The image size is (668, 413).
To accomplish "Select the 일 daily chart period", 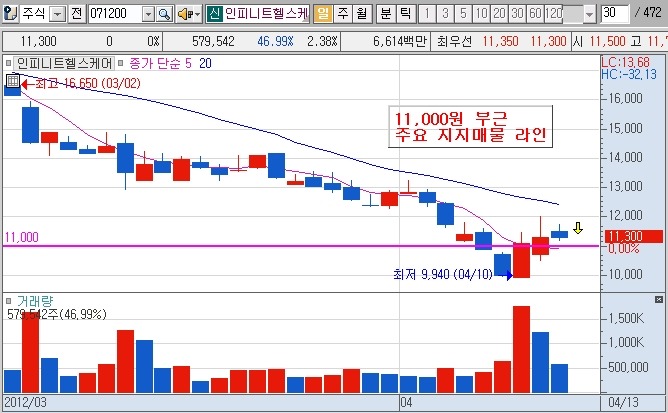I will click(323, 14).
